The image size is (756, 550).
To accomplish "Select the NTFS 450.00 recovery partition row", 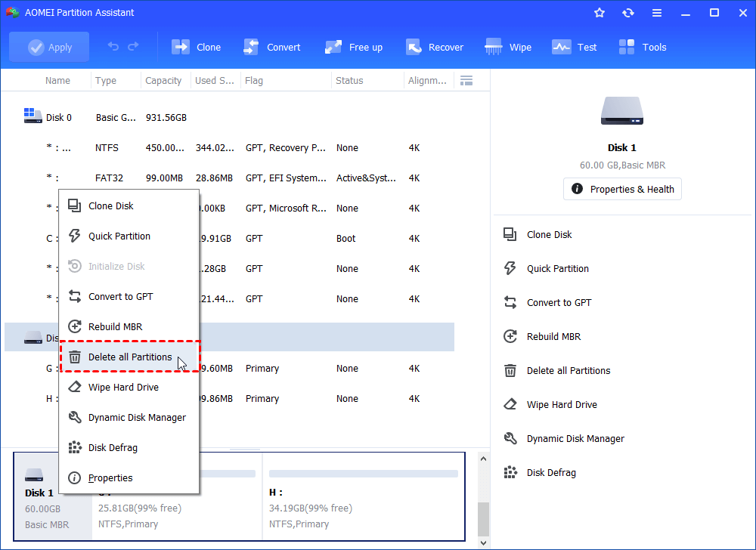I will 230,148.
